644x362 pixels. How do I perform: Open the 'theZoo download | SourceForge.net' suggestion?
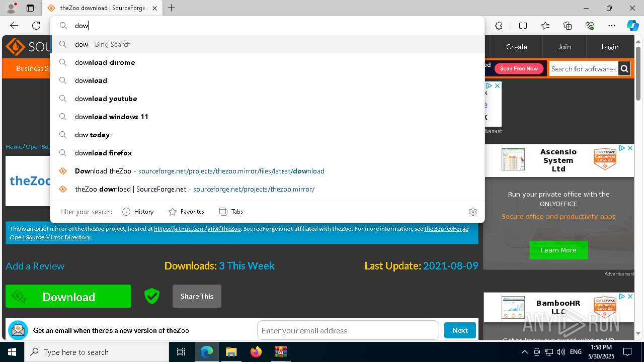click(267, 189)
